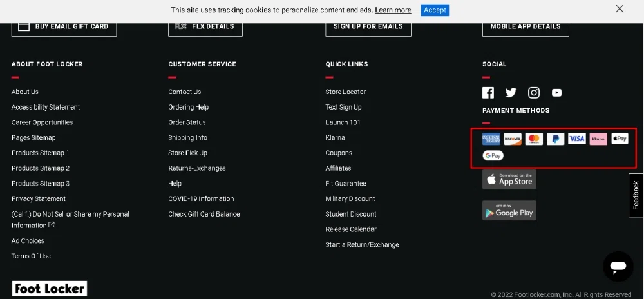Click the Buy Email Gift Card button
The height and width of the screenshot is (299, 644).
click(64, 26)
